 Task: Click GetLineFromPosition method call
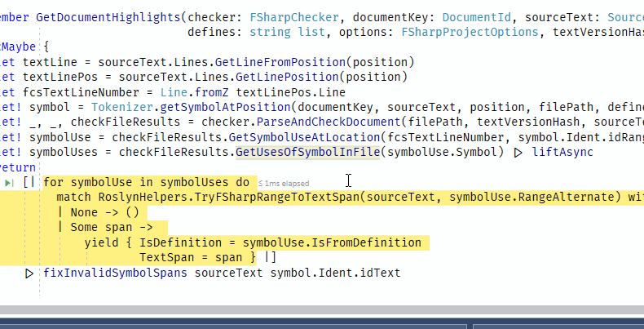click(280, 62)
